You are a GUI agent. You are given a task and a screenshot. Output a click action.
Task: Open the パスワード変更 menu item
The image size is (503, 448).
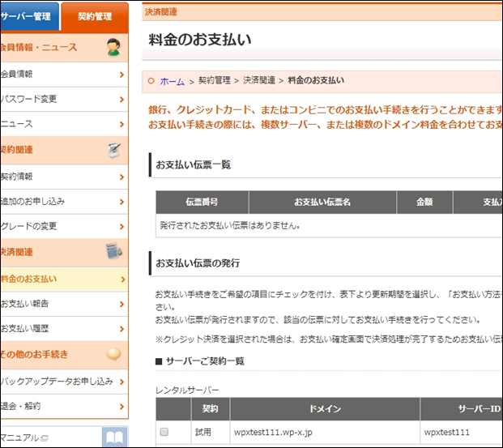64,99
